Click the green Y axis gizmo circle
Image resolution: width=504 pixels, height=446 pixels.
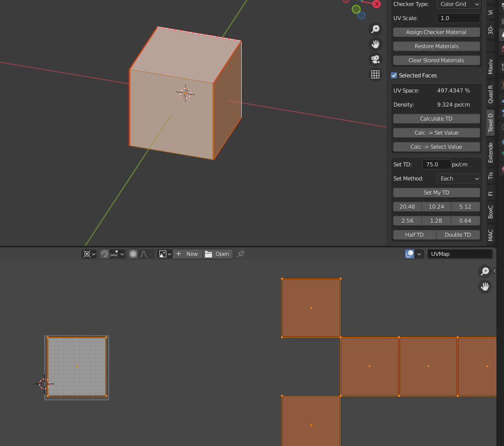(356, 10)
